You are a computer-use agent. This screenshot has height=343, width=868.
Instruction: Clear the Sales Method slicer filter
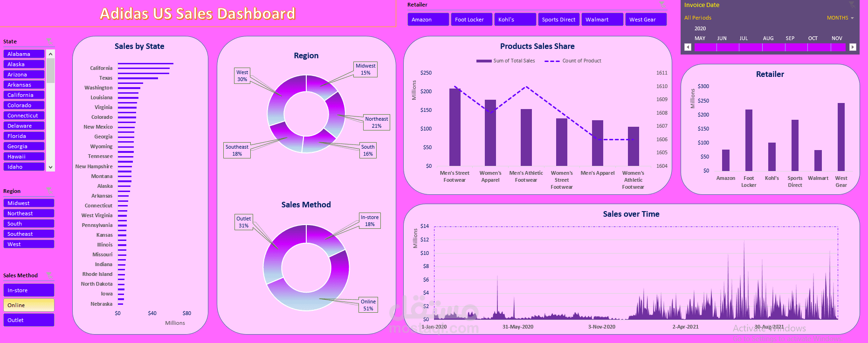pyautogui.click(x=49, y=275)
